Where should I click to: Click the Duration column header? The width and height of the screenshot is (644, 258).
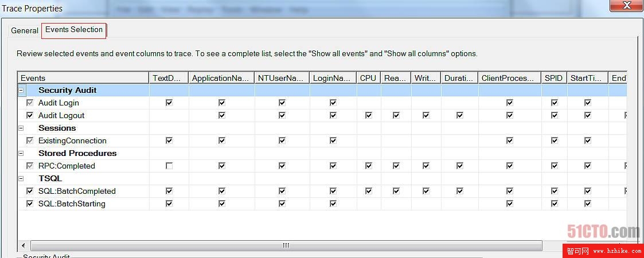click(x=459, y=78)
